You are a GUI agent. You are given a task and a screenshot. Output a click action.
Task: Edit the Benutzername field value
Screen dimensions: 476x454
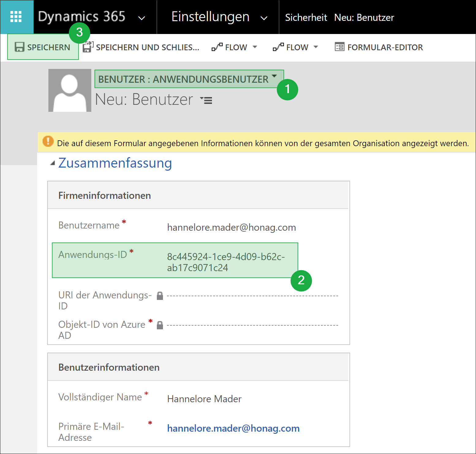pos(231,227)
